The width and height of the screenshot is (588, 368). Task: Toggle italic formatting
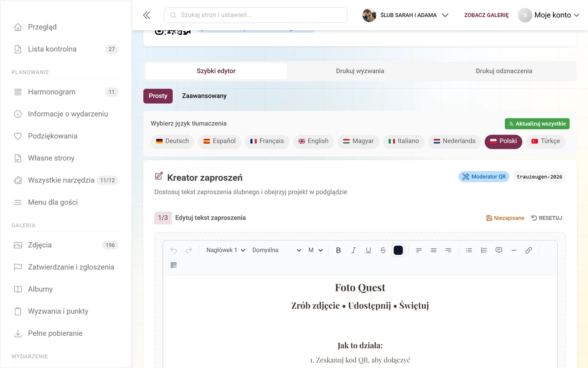coord(353,250)
